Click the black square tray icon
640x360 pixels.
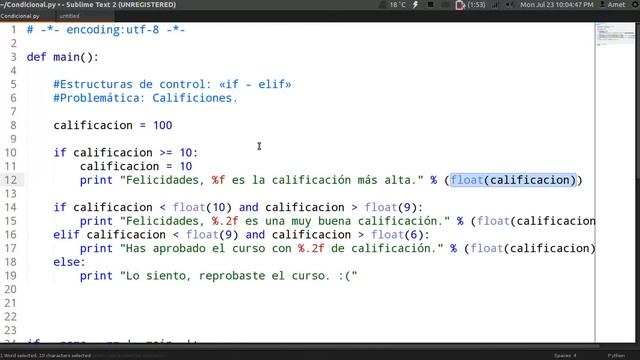[x=430, y=5]
